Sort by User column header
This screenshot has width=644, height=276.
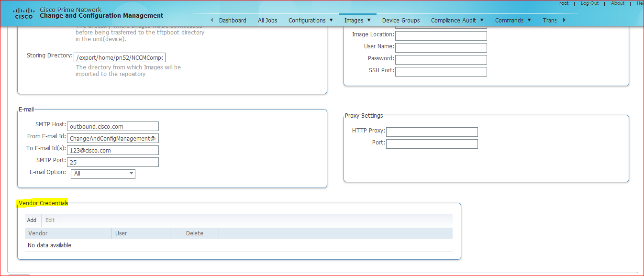click(141, 233)
